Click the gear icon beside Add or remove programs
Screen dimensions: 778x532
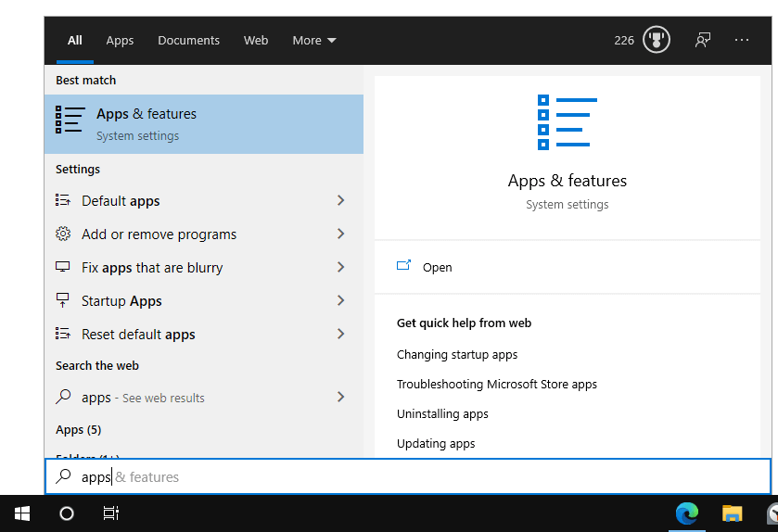point(63,234)
